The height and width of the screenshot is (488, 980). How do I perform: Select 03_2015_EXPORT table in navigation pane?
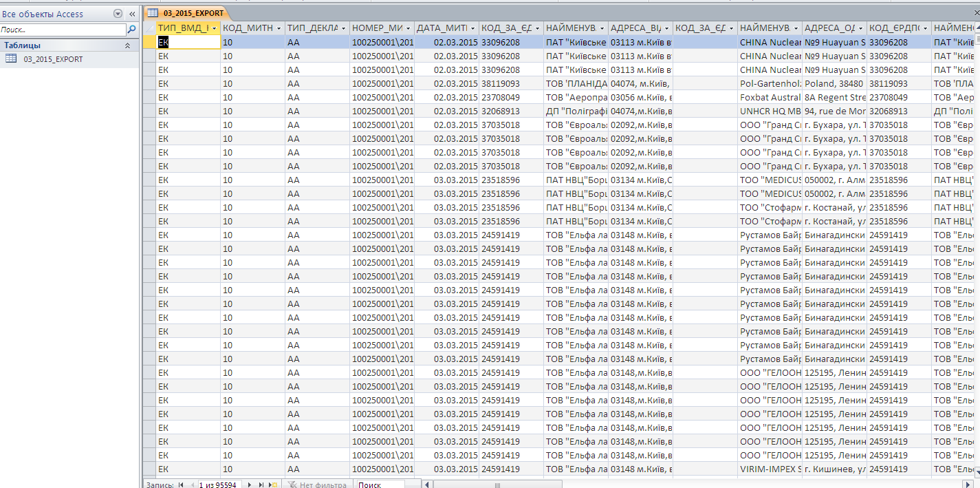(53, 59)
